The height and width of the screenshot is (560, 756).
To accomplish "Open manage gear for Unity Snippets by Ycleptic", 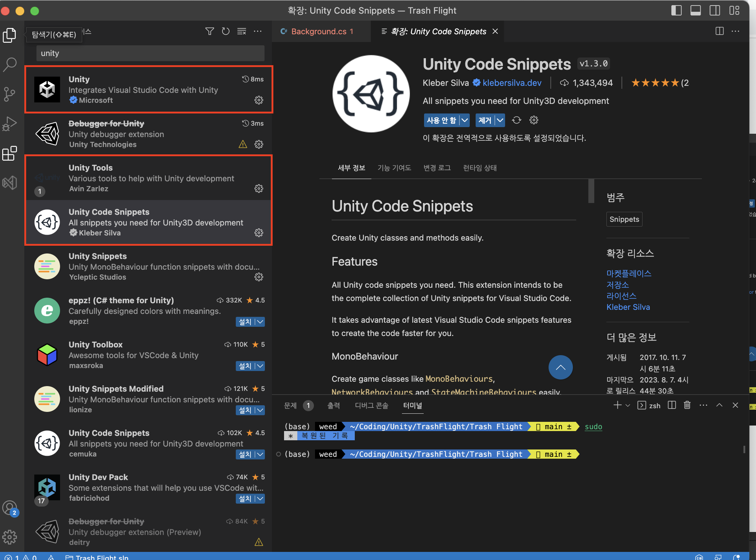I will pyautogui.click(x=259, y=277).
